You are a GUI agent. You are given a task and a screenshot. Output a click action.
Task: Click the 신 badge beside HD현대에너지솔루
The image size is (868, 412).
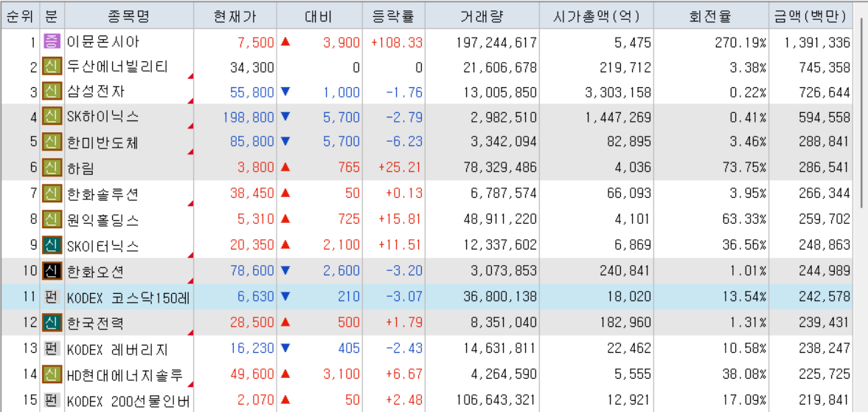(x=51, y=373)
